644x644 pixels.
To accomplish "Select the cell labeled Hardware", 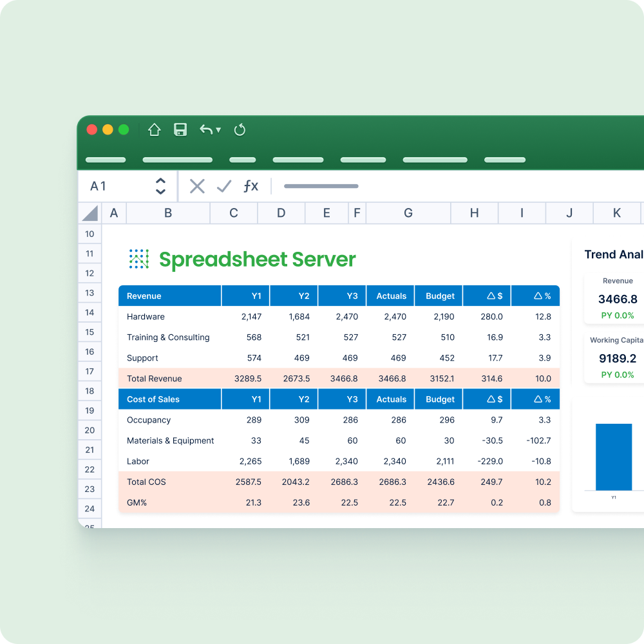I will click(x=146, y=316).
